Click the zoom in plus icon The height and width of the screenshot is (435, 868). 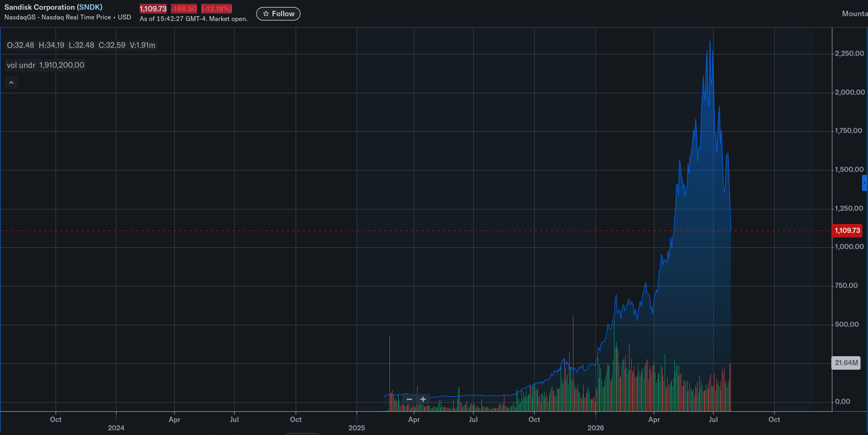click(x=423, y=399)
